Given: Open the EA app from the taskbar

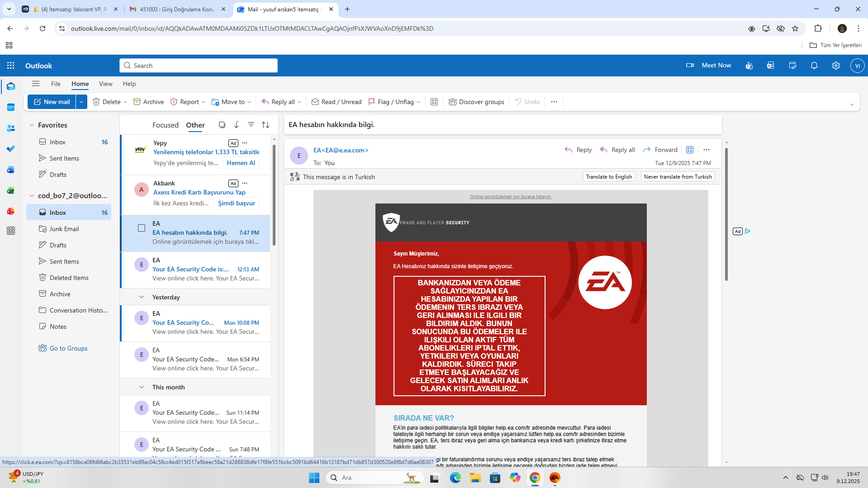Looking at the screenshot, I should (x=555, y=478).
